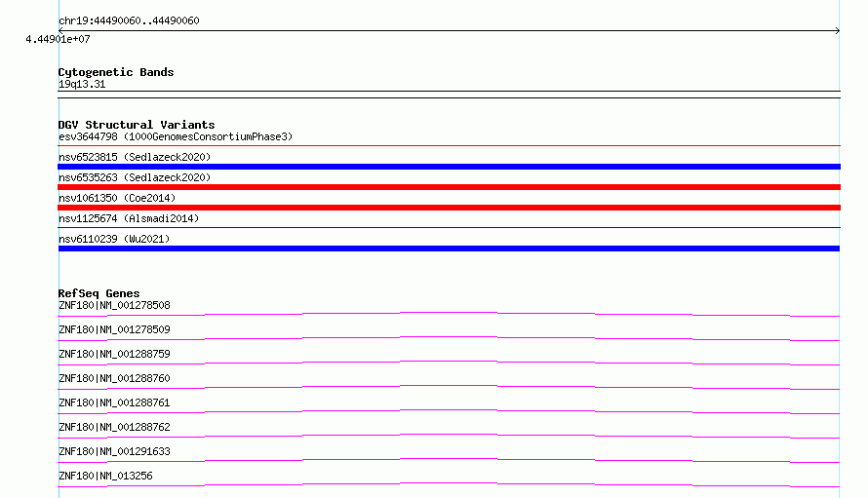This screenshot has height=498, width=868.
Task: Open variant nsv1125674 (Alsmadi2014) label
Action: (129, 218)
